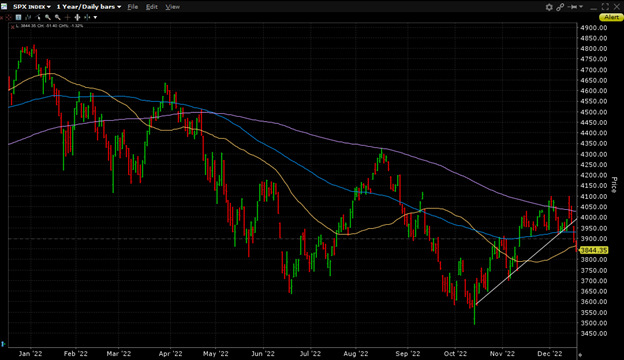Expand the toolbar overflow dropdown arrow
The image size is (624, 360).
pyautogui.click(x=95, y=18)
